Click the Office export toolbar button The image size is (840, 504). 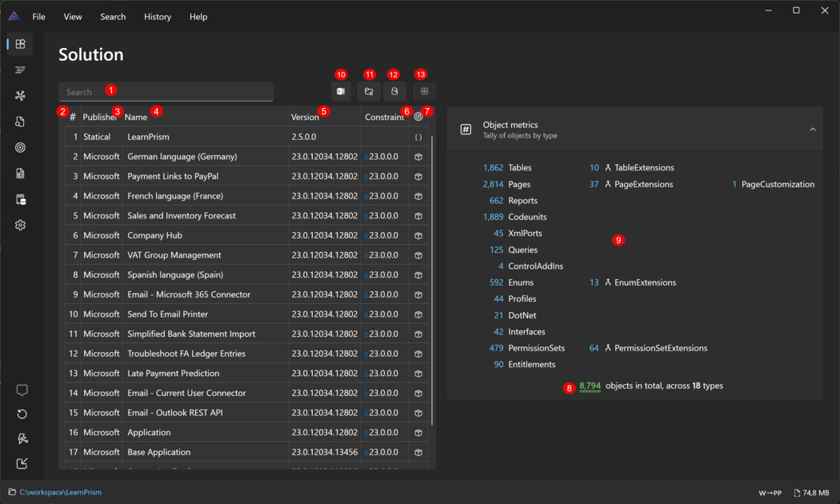pyautogui.click(x=341, y=92)
